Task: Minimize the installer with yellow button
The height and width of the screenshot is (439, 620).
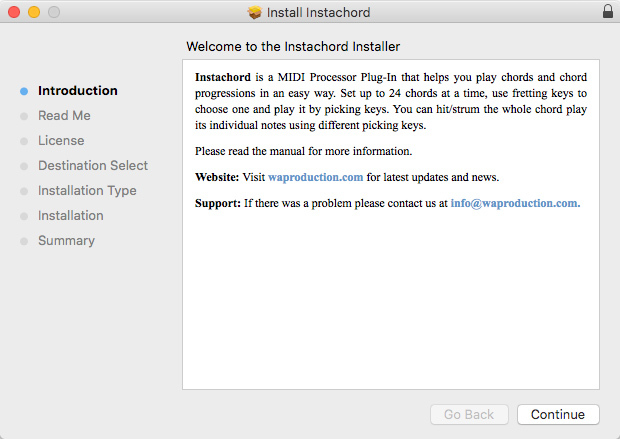Action: pos(33,13)
